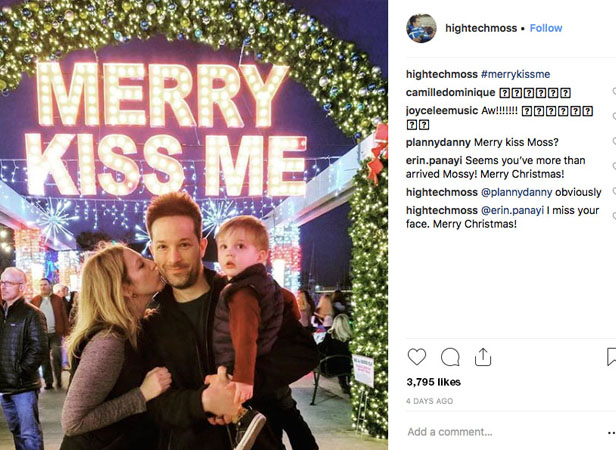Open the #merrykissme hashtag
This screenshot has height=450, width=616.
[515, 74]
